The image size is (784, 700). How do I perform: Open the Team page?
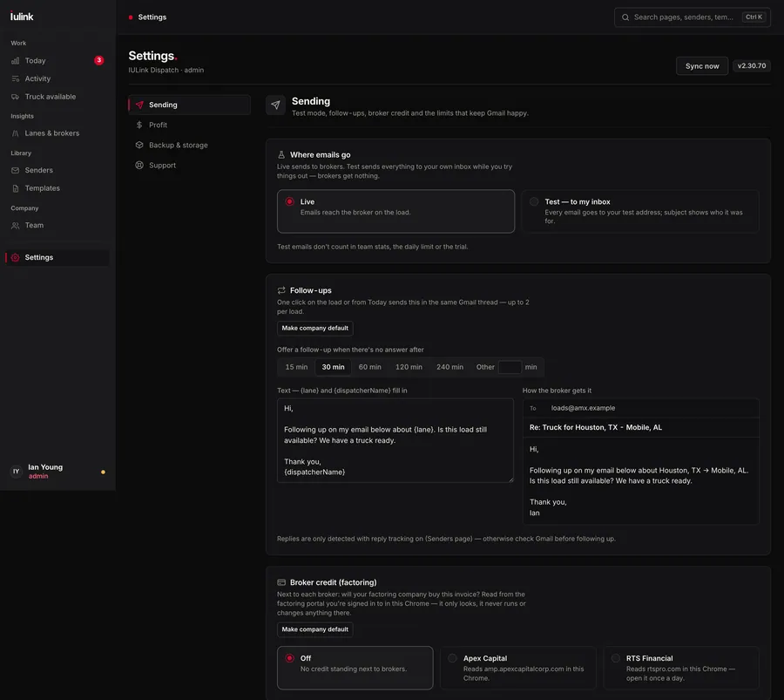(x=57, y=225)
